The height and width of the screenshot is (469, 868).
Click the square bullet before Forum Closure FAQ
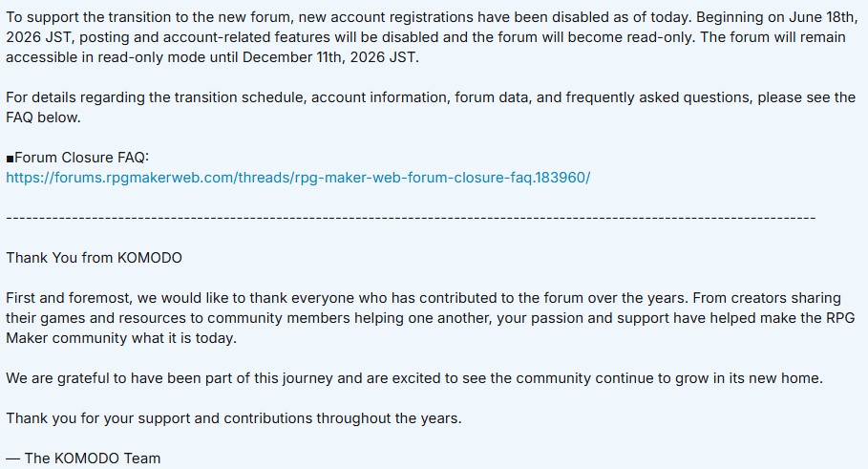click(x=10, y=159)
